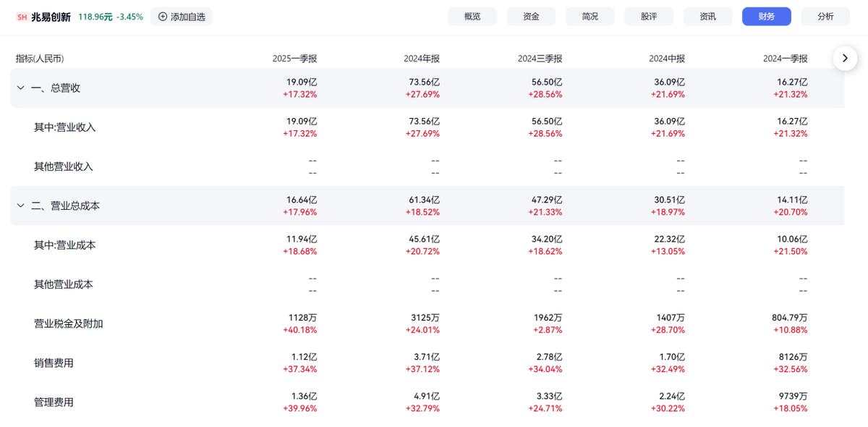The image size is (868, 427).
Task: Select the 销售费用 row label
Action: [54, 363]
